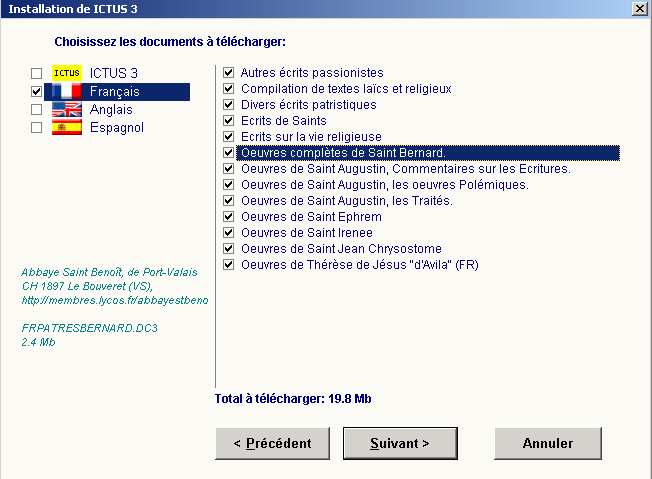Click 'Choisissez les documents à télécharger:' heading

170,42
